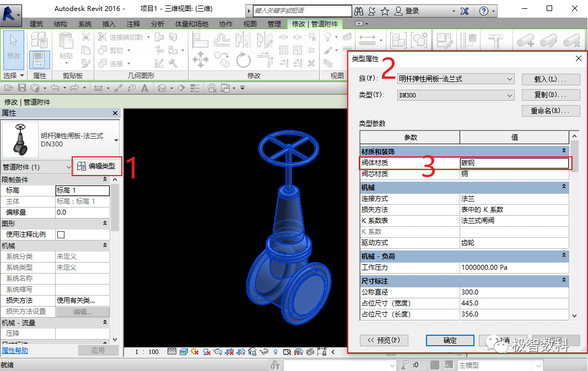Click Lock 3D view icon
This screenshot has width=588, height=371.
[x=253, y=352]
